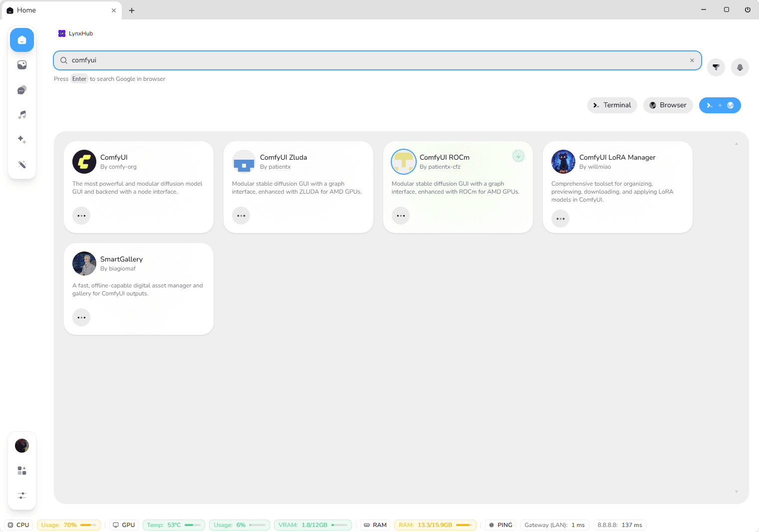Open the user profile avatar in sidebar
The height and width of the screenshot is (532, 759).
pos(22,446)
